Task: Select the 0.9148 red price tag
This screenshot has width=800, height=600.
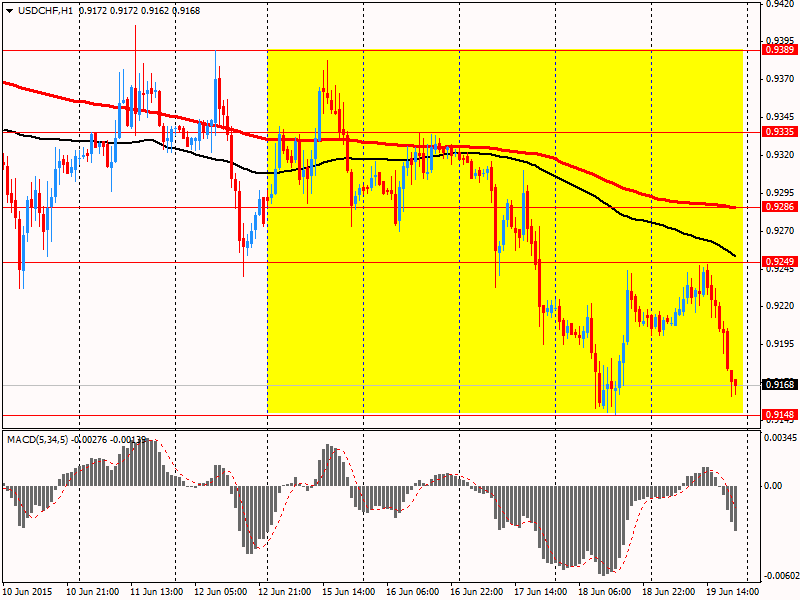Action: coord(779,415)
